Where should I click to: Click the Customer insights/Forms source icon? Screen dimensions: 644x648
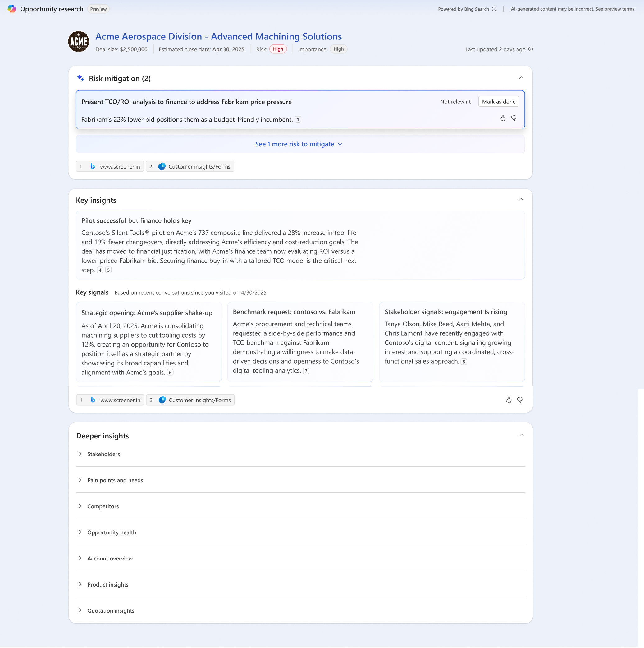pyautogui.click(x=162, y=166)
